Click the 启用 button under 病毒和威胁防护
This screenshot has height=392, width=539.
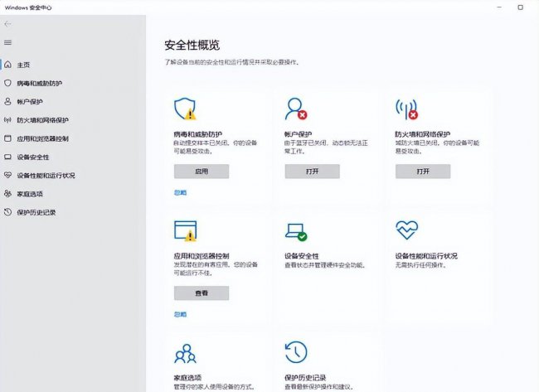(202, 171)
